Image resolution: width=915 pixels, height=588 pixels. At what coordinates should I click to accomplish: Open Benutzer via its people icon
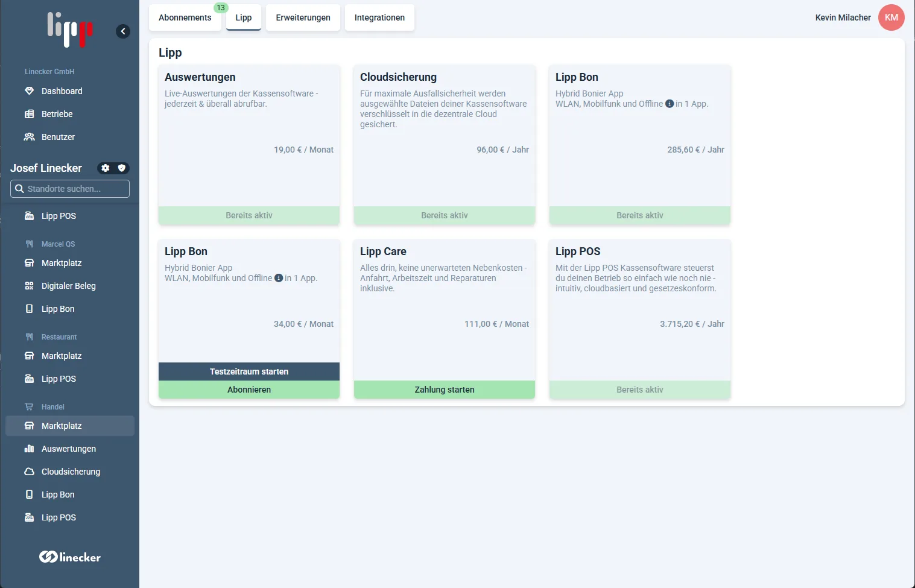pyautogui.click(x=29, y=137)
